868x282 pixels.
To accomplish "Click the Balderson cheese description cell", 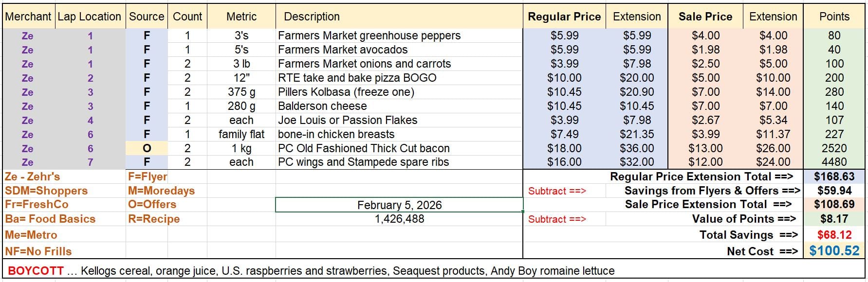I will pos(322,106).
